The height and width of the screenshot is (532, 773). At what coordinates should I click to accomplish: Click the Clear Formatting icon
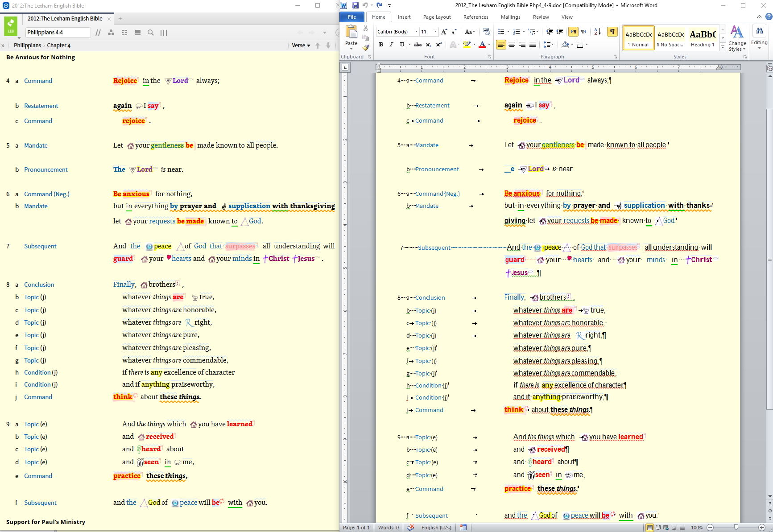point(487,32)
